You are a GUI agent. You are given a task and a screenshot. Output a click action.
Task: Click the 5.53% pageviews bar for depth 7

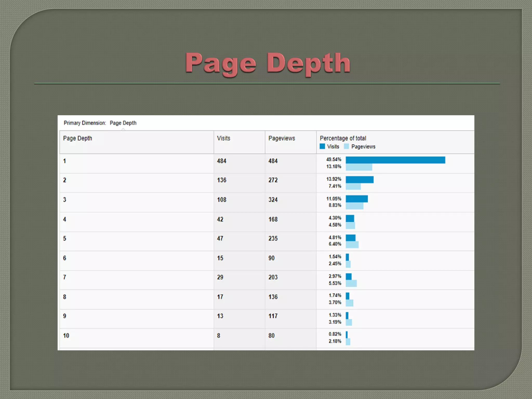pos(351,283)
